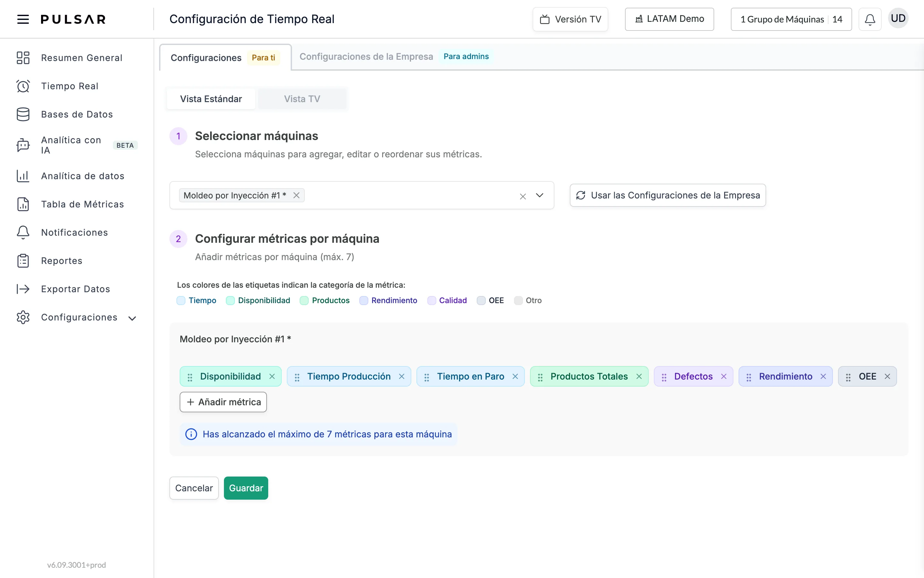Viewport: 924px width, 578px height.
Task: Go to Tiempo Real sidebar item
Action: coord(77,86)
